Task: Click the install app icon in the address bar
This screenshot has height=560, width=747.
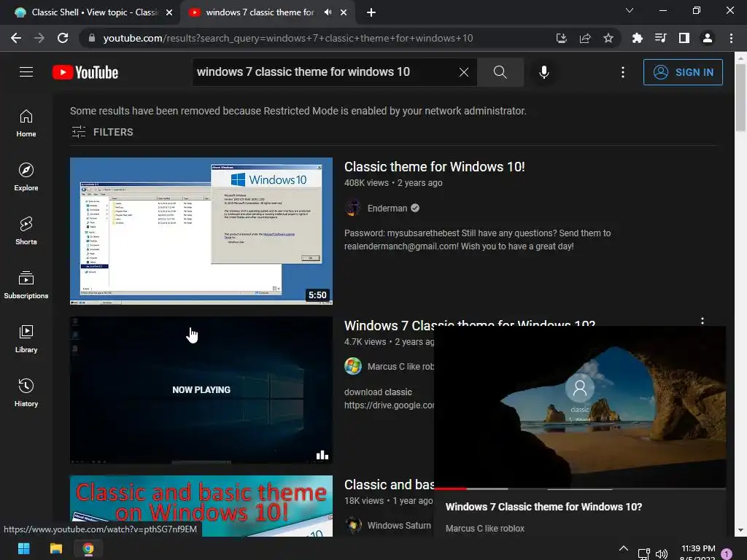Action: tap(561, 38)
